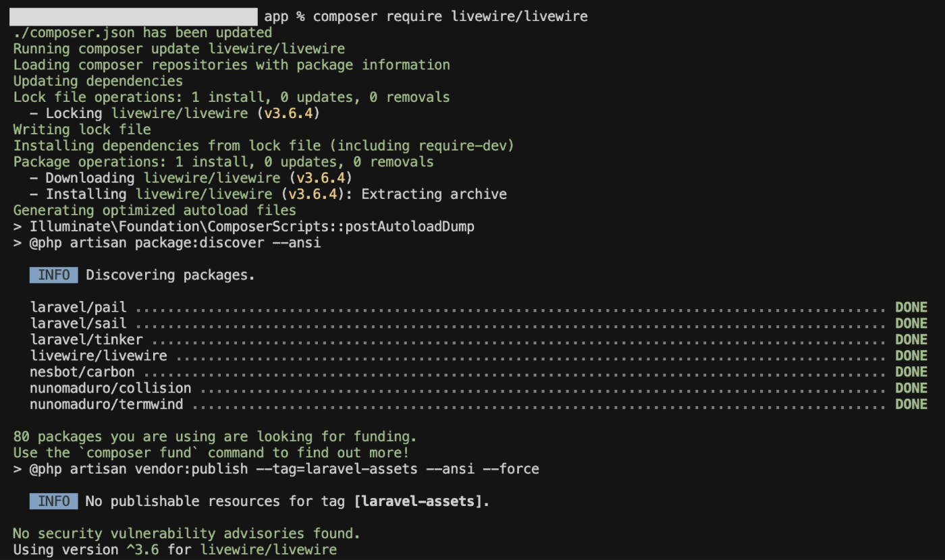
Task: Click the '[laravel-assets].' bold tag text
Action: pos(422,502)
